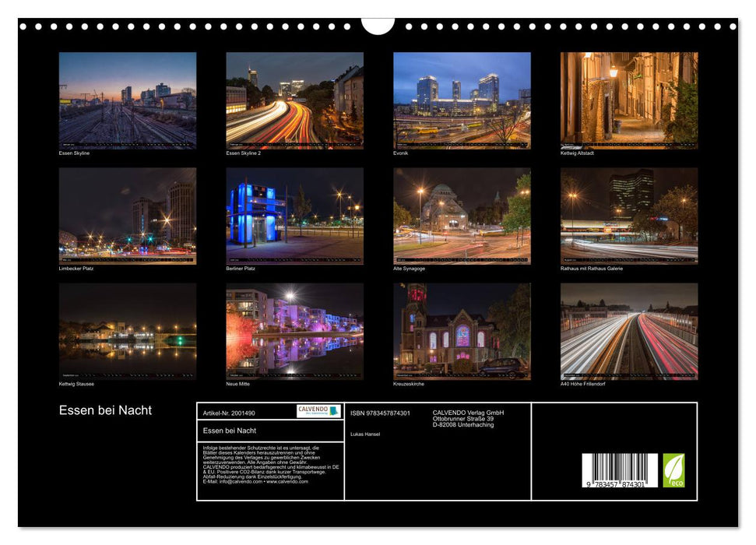Click the author name Lukas Hansel
This screenshot has height=545, width=756.
[x=365, y=434]
